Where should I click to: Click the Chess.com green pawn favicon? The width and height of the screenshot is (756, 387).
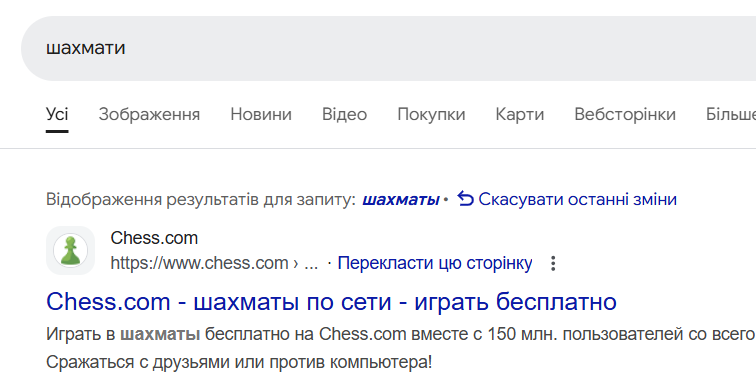tap(70, 251)
